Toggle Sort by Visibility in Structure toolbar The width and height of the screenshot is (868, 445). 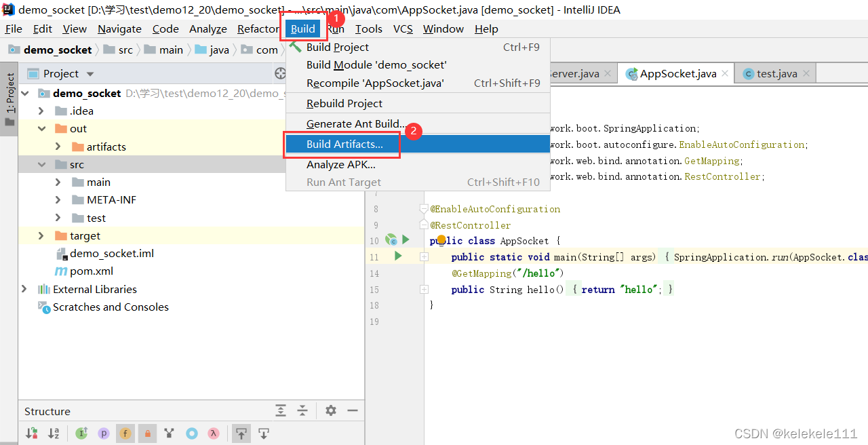[x=31, y=433]
